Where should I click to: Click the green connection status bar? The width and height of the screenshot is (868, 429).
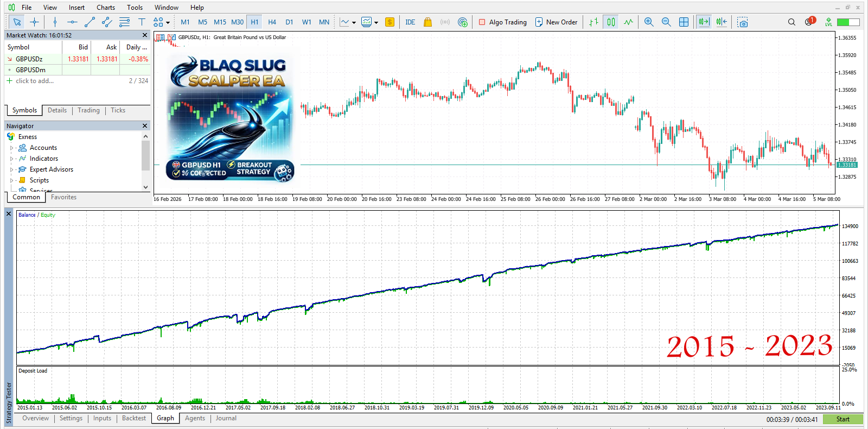click(848, 22)
